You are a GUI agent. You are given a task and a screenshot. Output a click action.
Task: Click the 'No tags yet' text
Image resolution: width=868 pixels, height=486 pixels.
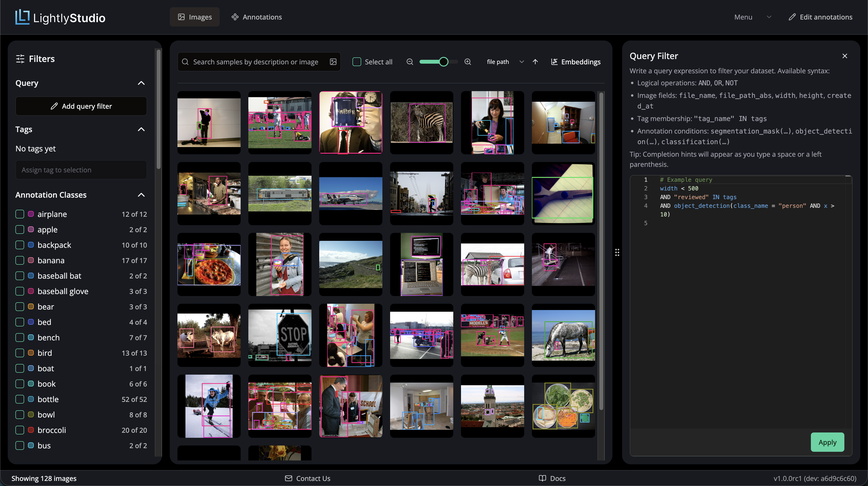tap(35, 148)
